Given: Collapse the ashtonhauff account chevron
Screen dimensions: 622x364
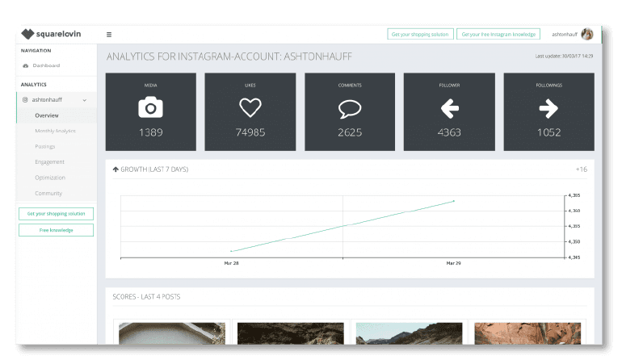Looking at the screenshot, I should coord(85,100).
